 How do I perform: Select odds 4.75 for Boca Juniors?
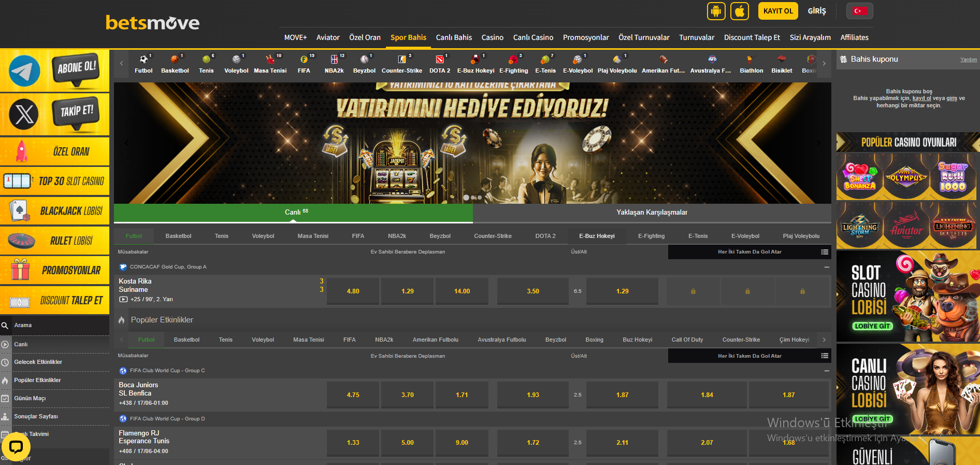pyautogui.click(x=353, y=395)
